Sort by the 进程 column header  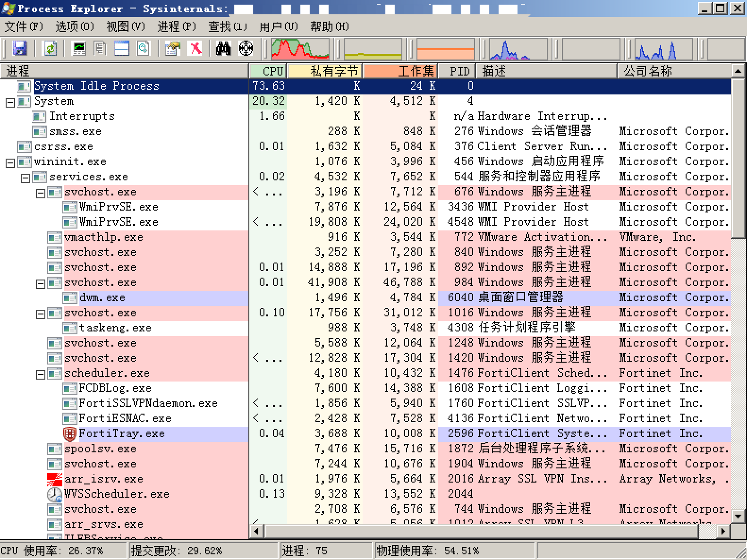(x=125, y=71)
